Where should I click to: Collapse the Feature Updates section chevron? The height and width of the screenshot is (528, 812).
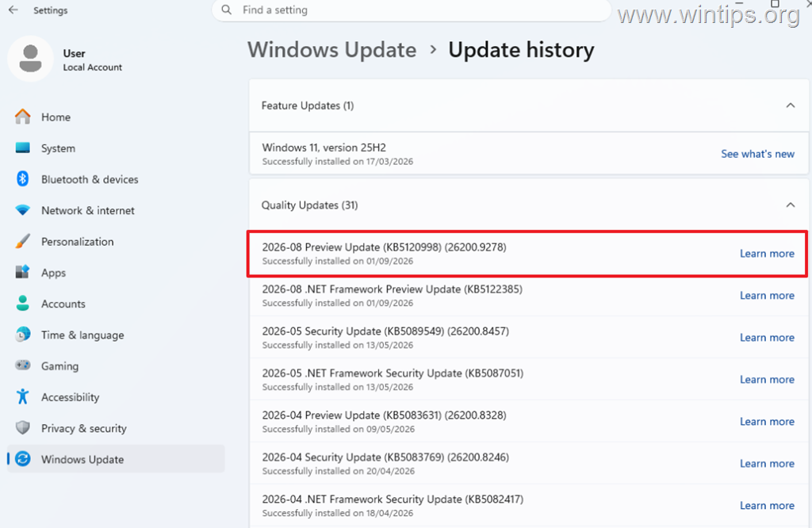[x=791, y=105]
